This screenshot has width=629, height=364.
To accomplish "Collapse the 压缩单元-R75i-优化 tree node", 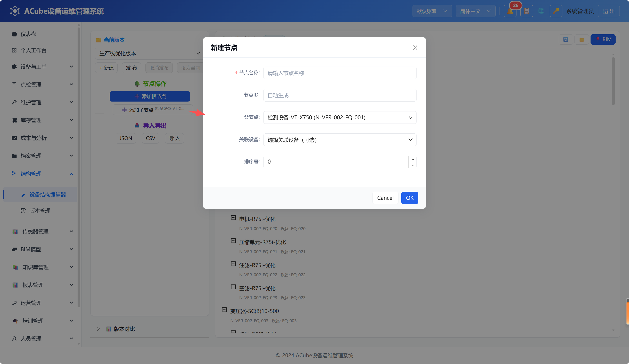I will [x=233, y=241].
